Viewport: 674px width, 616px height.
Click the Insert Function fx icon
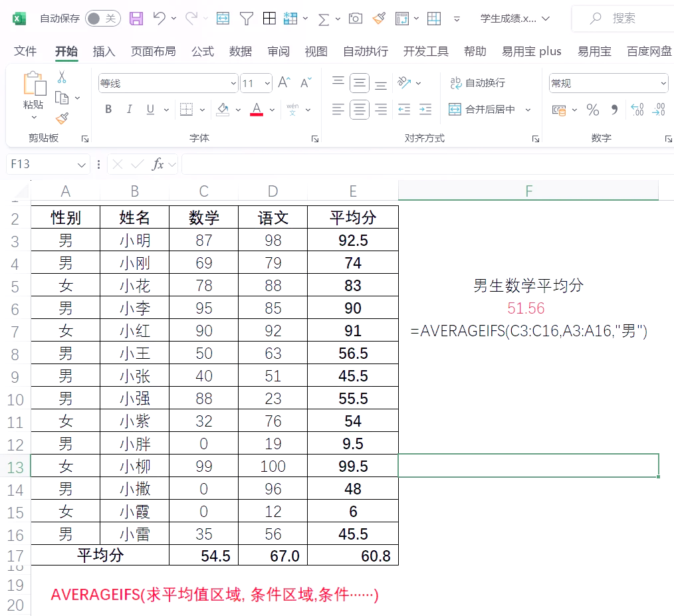[158, 163]
